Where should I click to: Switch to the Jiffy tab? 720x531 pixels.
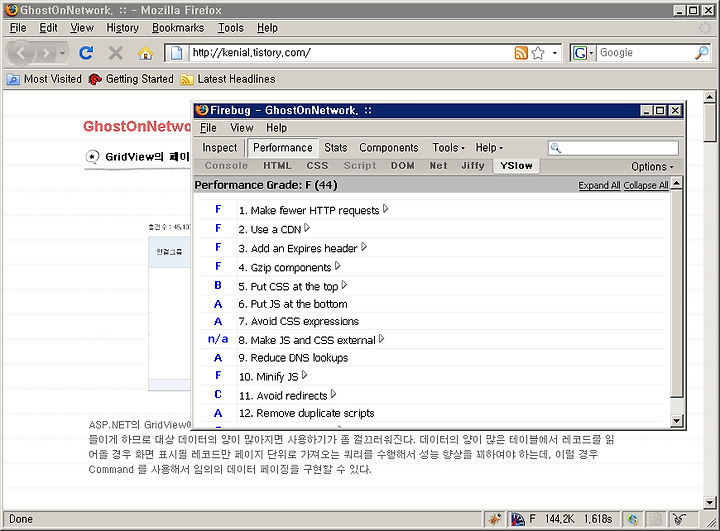tap(472, 166)
